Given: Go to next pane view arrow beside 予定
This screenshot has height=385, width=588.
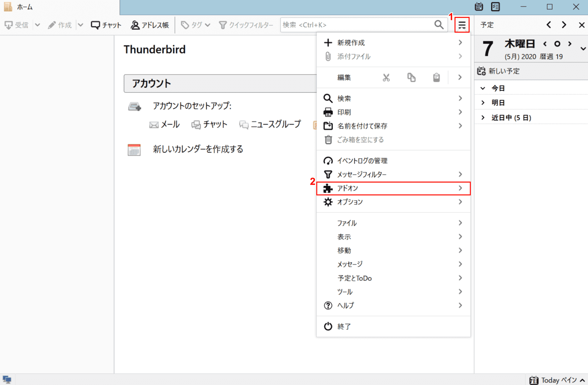Looking at the screenshot, I should pos(564,25).
